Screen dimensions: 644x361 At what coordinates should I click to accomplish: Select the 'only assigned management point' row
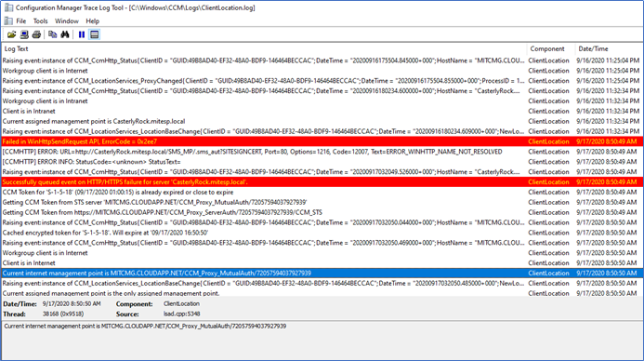tap(322, 293)
